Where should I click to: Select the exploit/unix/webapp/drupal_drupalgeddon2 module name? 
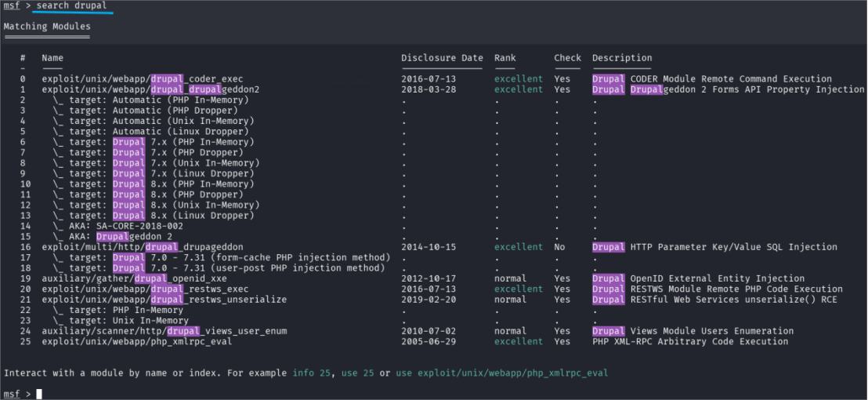coord(150,89)
